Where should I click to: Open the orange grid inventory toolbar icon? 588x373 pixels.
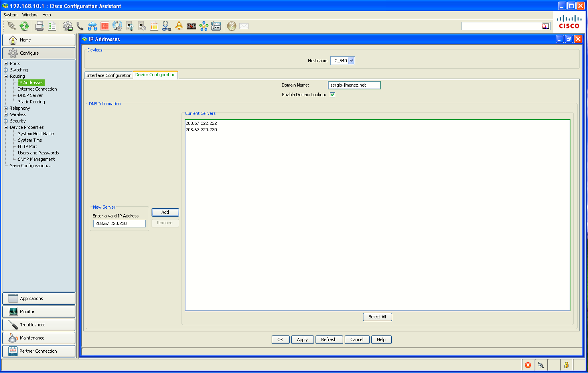click(x=154, y=26)
